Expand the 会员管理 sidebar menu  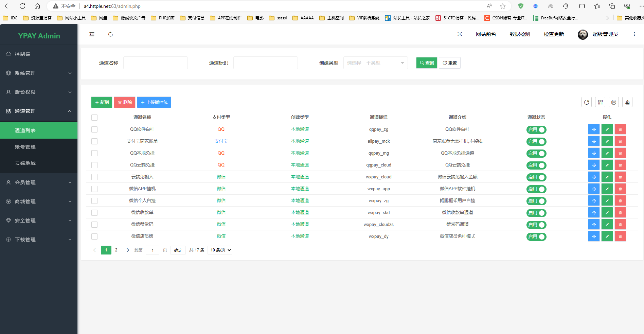pos(39,182)
